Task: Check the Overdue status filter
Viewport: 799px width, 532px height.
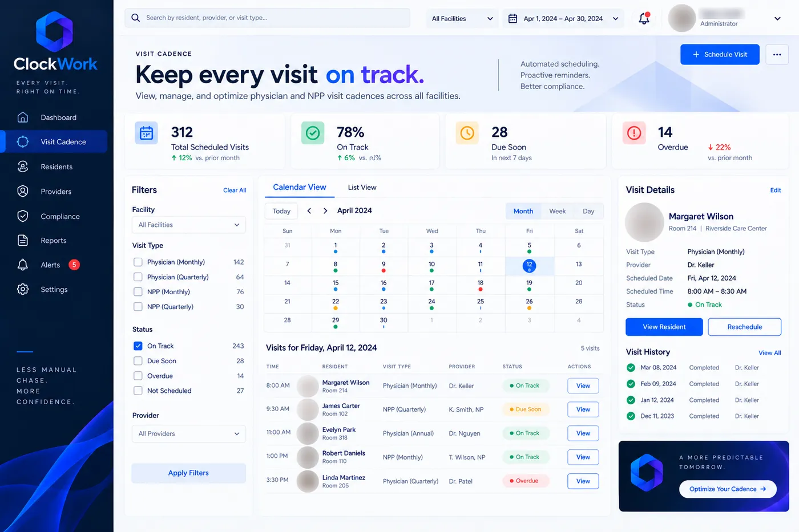Action: pos(138,376)
